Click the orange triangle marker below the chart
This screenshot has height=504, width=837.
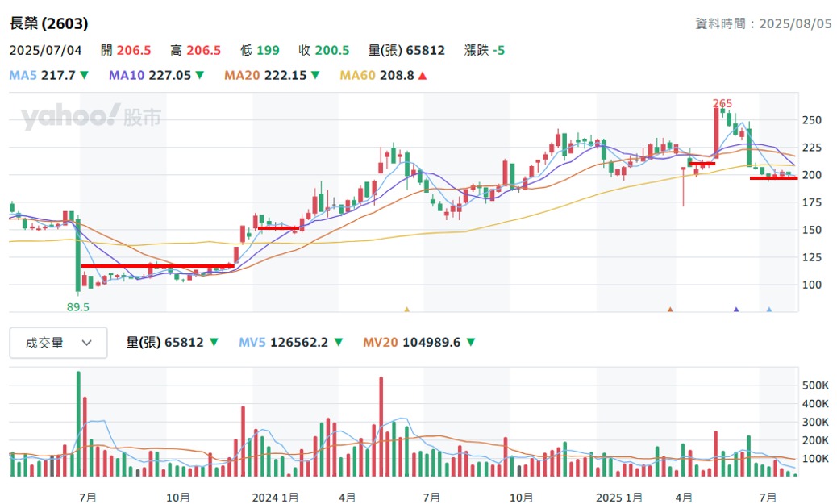(670, 309)
